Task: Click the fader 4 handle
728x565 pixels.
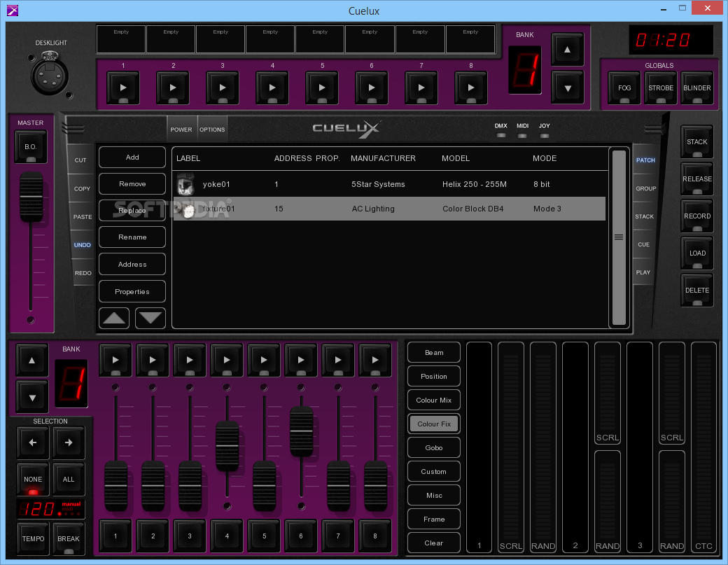Action: (227, 446)
